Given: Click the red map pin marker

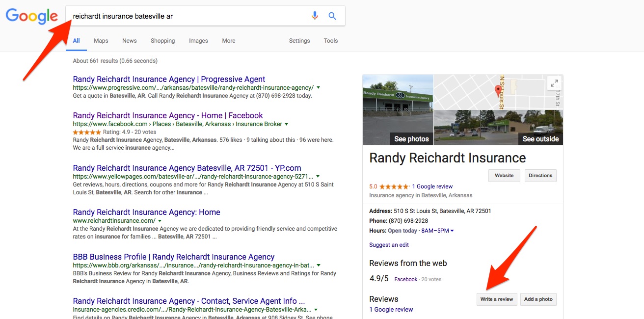Looking at the screenshot, I should click(x=498, y=90).
